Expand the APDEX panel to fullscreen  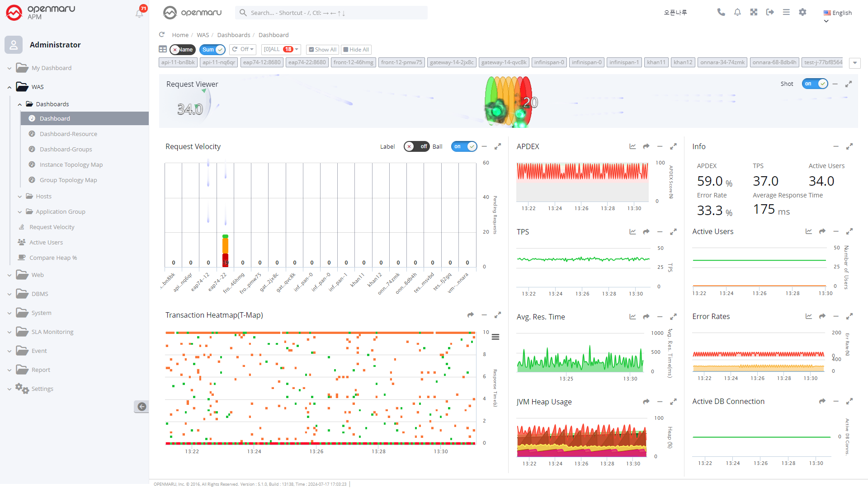click(673, 146)
